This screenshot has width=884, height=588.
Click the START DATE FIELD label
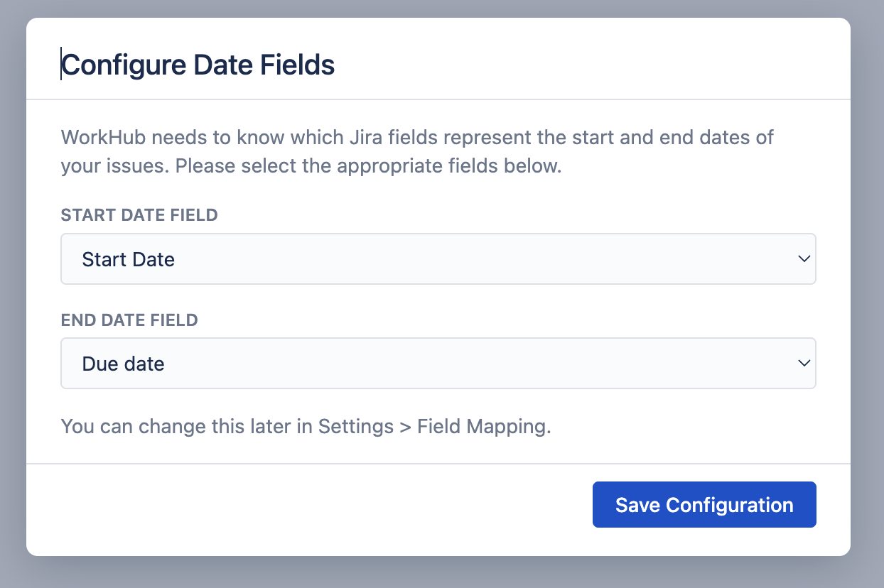139,215
